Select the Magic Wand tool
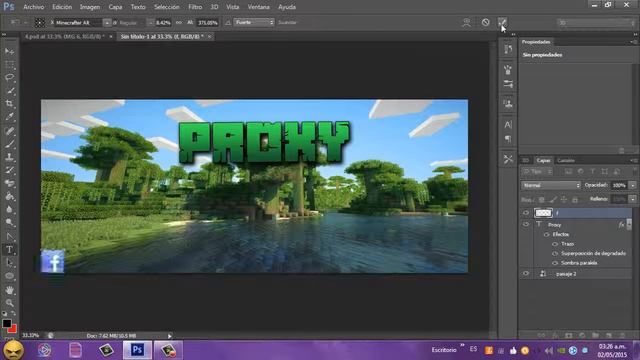 tap(9, 91)
